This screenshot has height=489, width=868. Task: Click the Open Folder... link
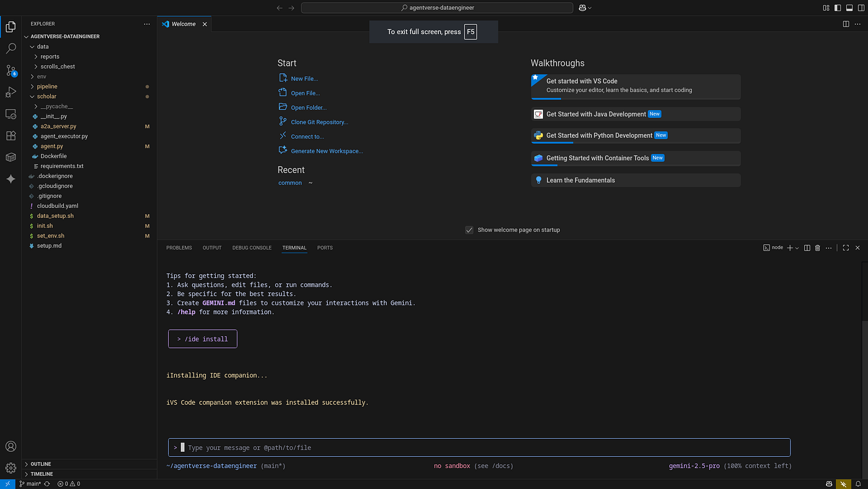tap(309, 107)
